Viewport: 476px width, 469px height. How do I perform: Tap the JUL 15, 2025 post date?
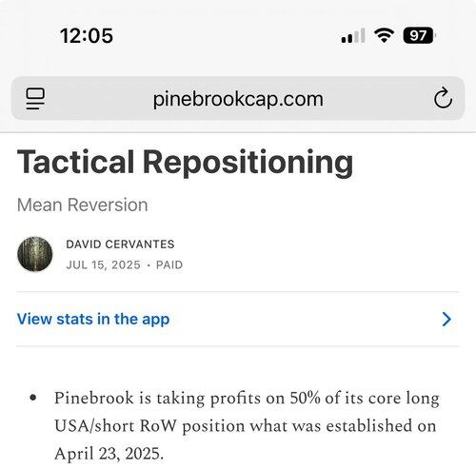click(x=103, y=264)
